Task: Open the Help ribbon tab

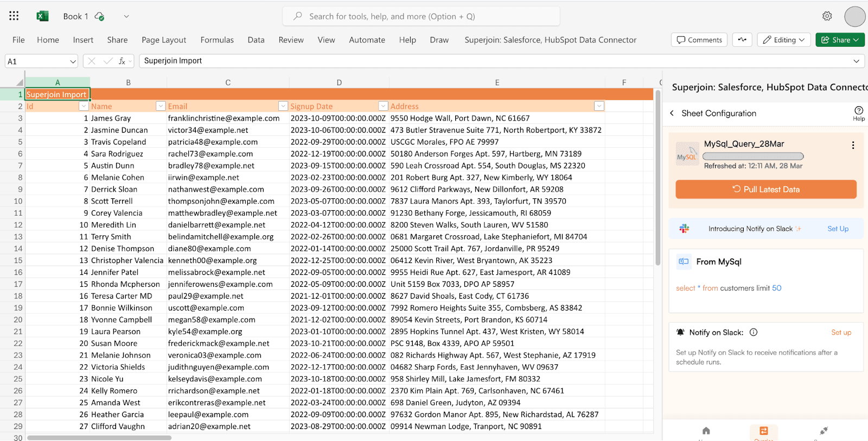Action: click(407, 40)
